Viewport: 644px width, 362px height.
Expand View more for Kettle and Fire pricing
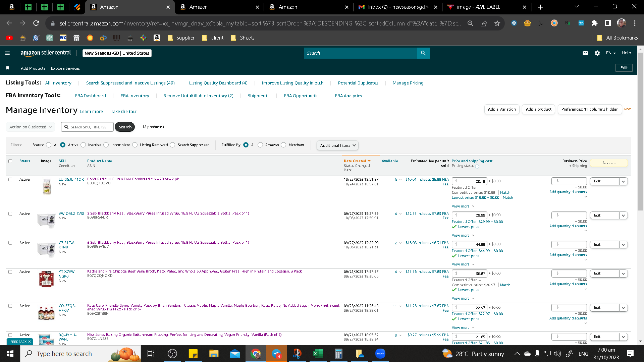pyautogui.click(x=463, y=299)
